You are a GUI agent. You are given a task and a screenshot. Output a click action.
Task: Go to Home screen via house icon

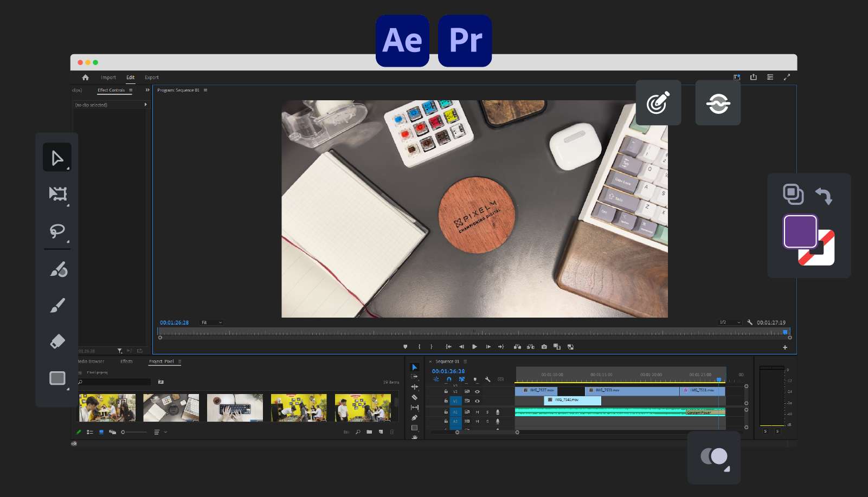[85, 78]
